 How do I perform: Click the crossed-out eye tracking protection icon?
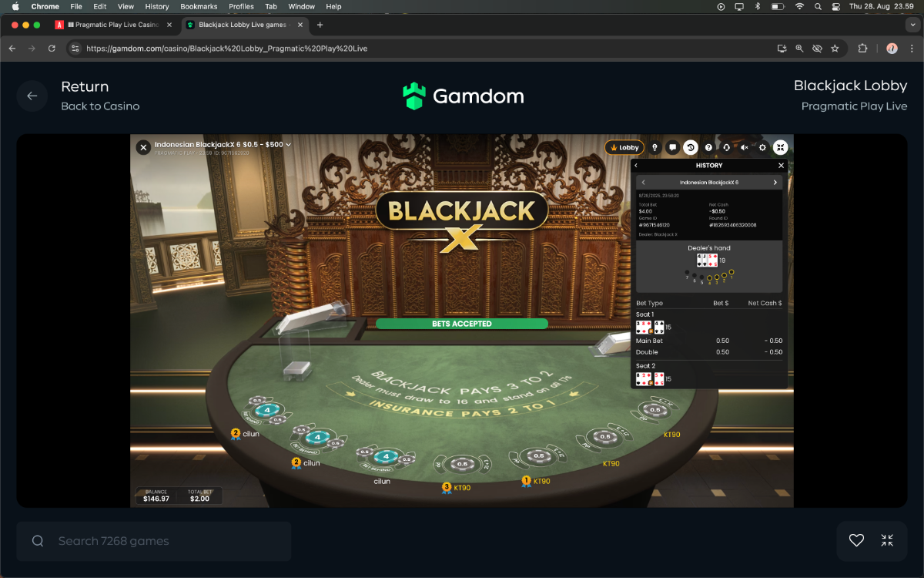pyautogui.click(x=817, y=48)
